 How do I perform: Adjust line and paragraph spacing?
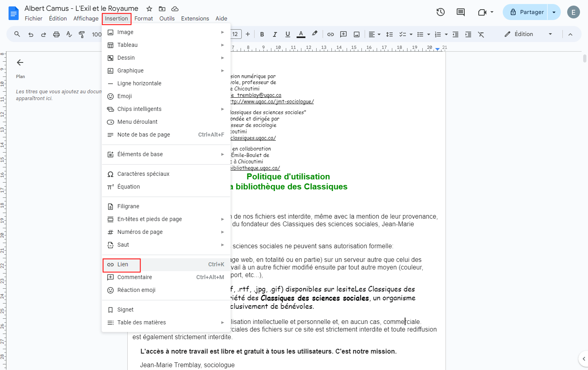tap(389, 34)
